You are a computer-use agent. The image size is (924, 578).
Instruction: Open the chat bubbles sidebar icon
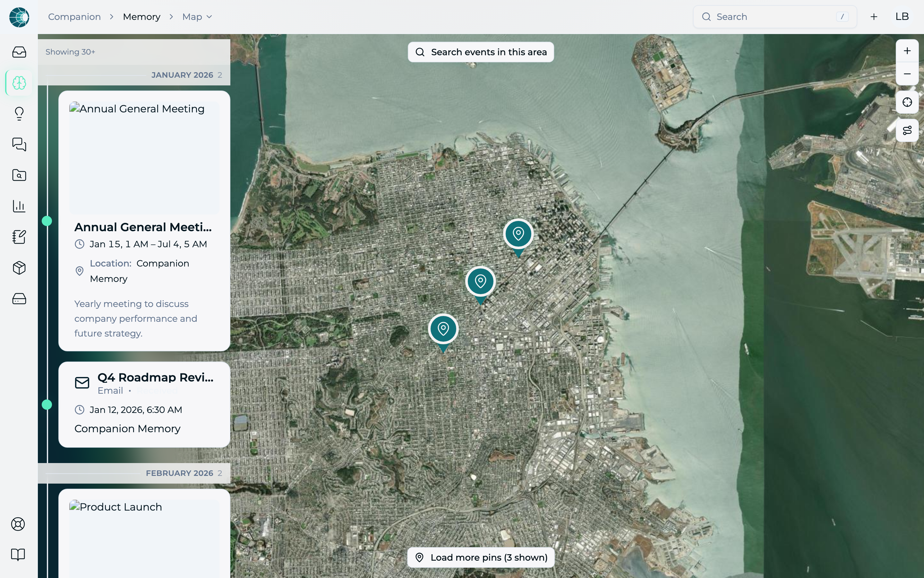pyautogui.click(x=19, y=144)
